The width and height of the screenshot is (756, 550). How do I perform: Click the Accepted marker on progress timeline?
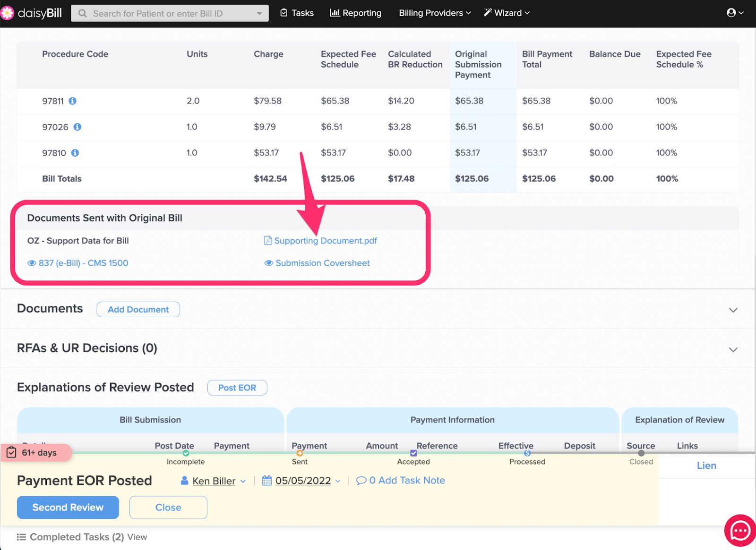tap(413, 453)
